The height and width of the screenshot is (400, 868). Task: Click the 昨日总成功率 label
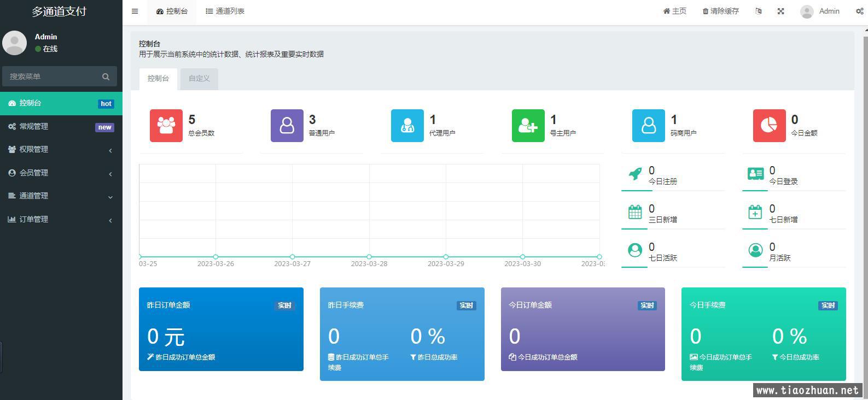(434, 357)
